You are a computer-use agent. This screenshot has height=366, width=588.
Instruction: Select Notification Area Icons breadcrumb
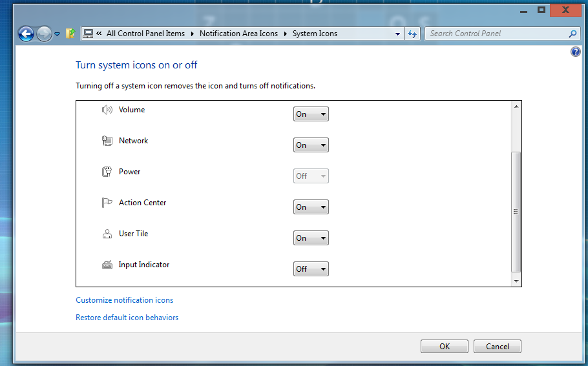pyautogui.click(x=238, y=34)
